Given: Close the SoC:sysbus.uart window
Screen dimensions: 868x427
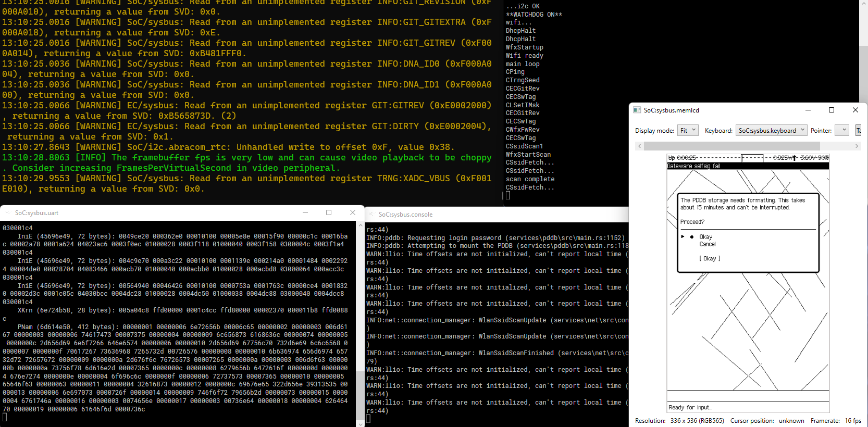Looking at the screenshot, I should [x=353, y=212].
